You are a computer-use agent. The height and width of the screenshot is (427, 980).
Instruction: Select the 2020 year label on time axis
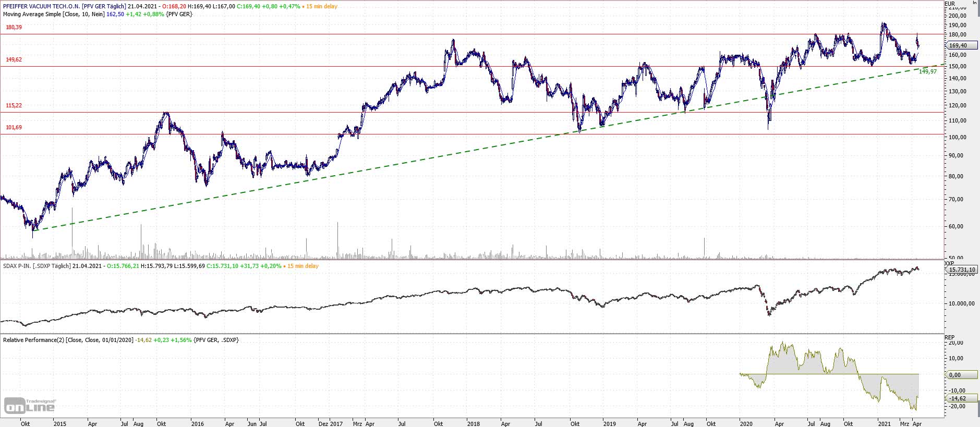746,424
